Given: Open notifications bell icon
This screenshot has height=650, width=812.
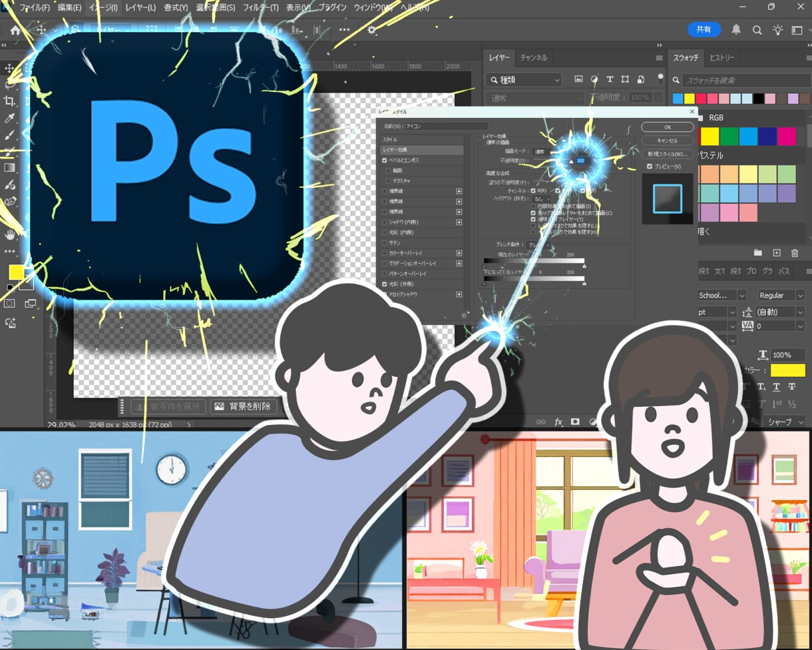Looking at the screenshot, I should click(736, 30).
